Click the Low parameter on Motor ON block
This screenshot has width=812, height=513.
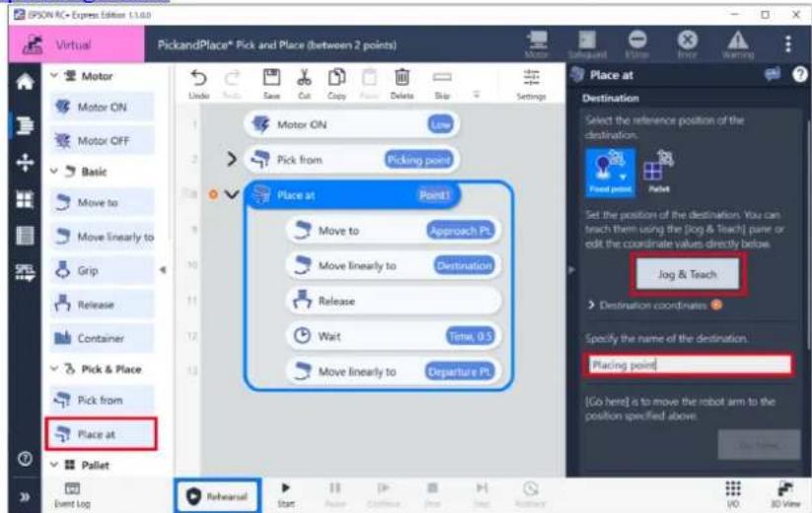(440, 124)
